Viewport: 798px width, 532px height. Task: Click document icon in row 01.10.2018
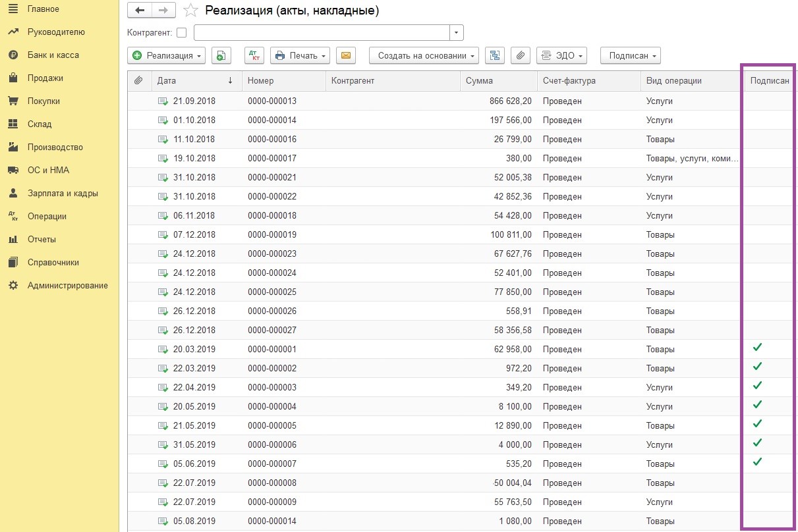click(x=163, y=120)
